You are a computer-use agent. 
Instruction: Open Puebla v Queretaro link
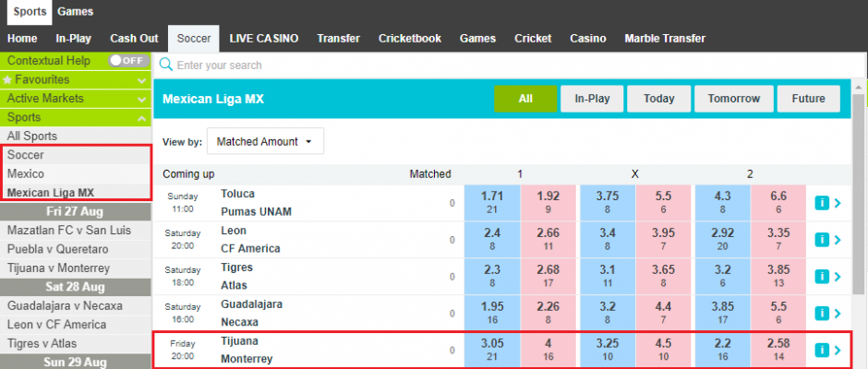pyautogui.click(x=76, y=249)
